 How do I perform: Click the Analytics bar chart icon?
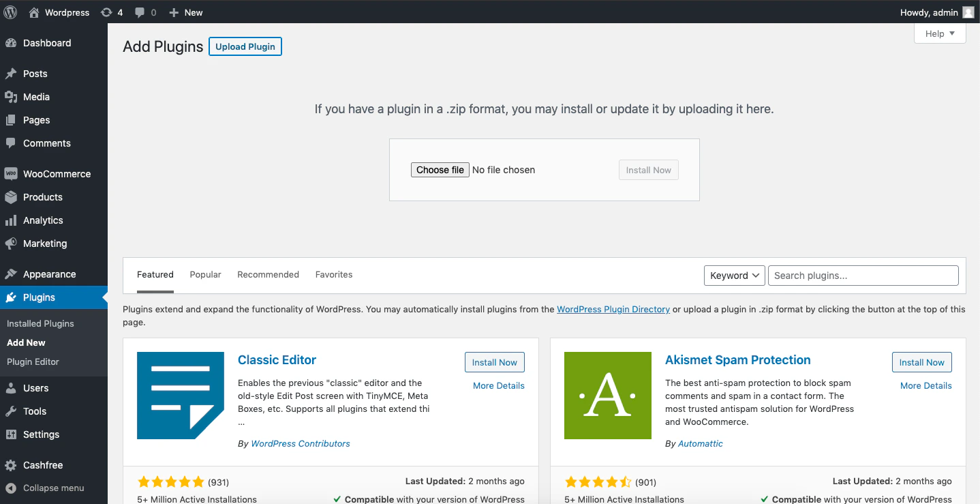[10, 220]
